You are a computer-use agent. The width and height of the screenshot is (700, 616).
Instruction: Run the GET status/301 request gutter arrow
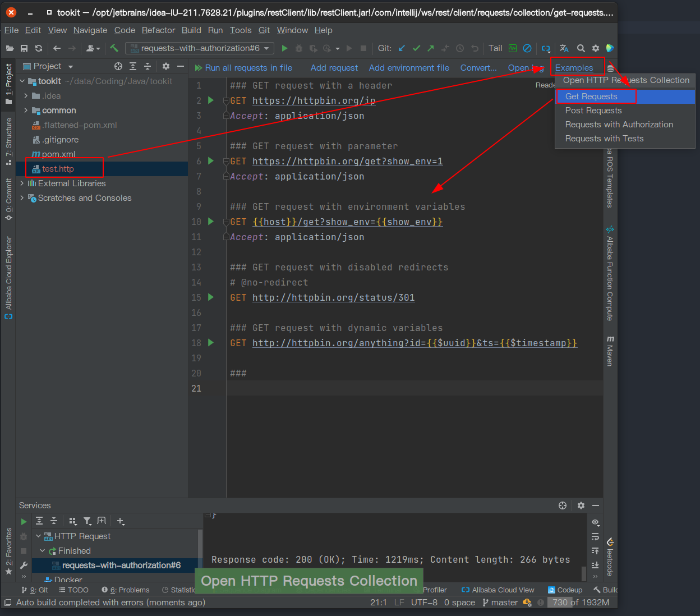click(x=211, y=297)
